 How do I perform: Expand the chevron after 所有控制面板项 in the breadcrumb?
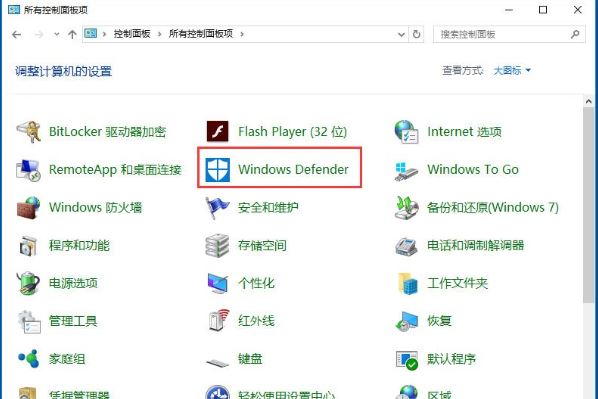click(242, 34)
